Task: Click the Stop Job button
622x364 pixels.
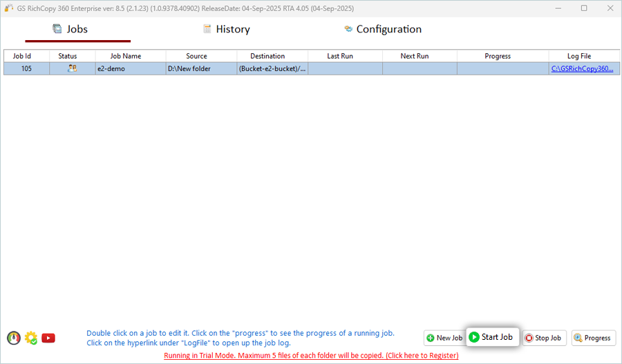Action: point(543,338)
